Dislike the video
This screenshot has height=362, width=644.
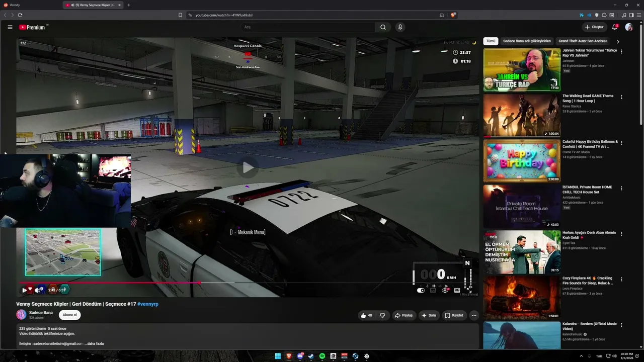pyautogui.click(x=382, y=315)
